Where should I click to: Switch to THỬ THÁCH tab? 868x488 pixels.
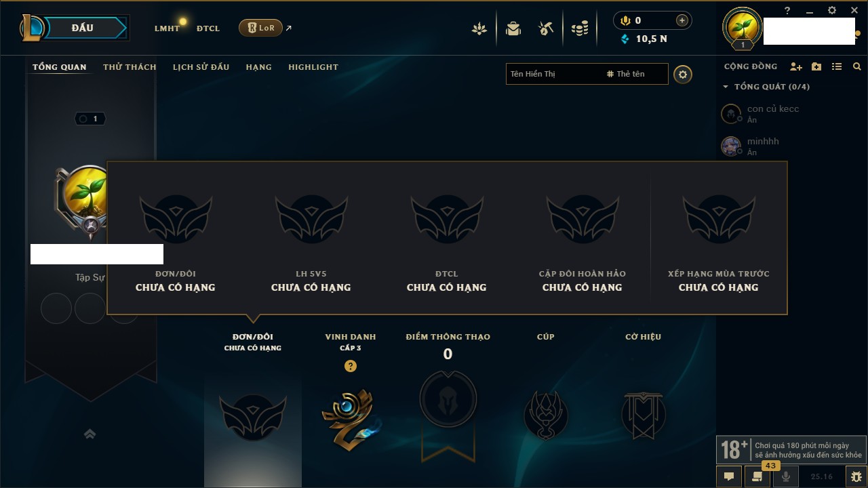coord(130,67)
